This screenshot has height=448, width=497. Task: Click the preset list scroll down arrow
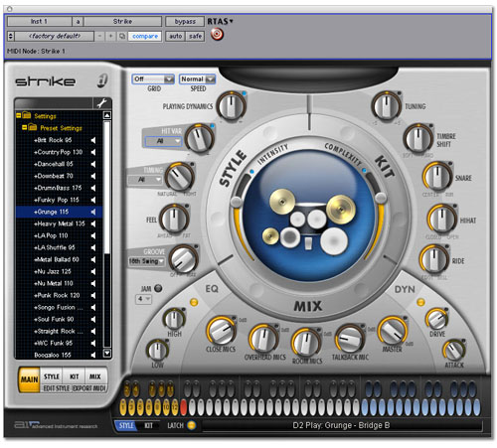[107, 354]
